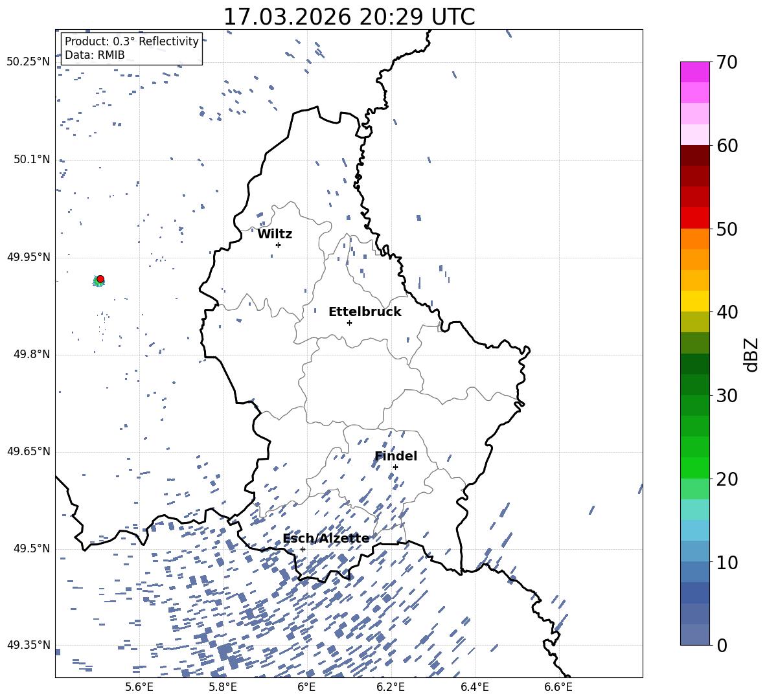The height and width of the screenshot is (700, 767).
Task: Click the magenta top colorbar segment
Action: point(695,72)
